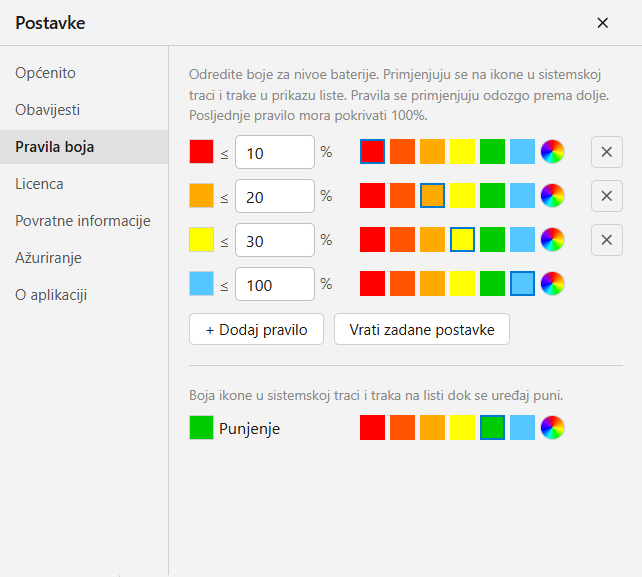Pick green swatch for the 100% rule
Image resolution: width=642 pixels, height=577 pixels.
[493, 283]
